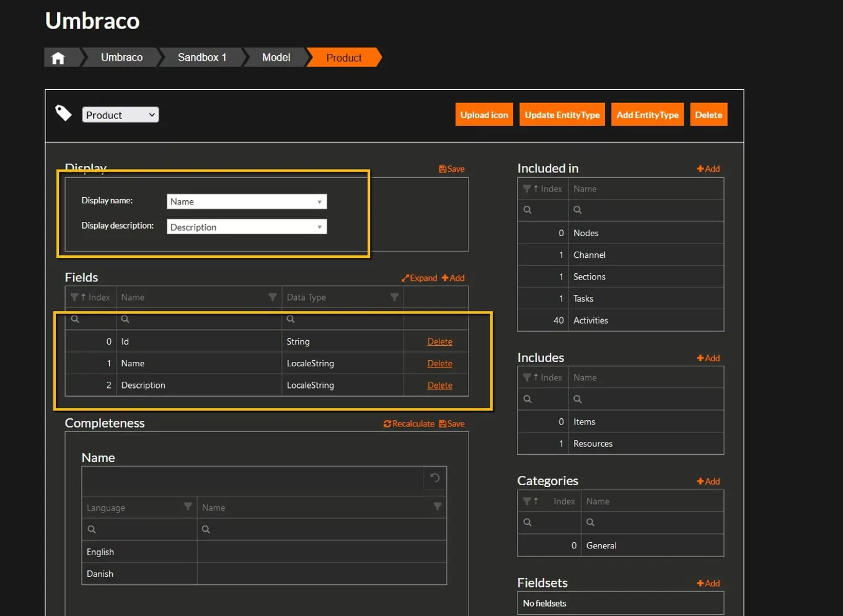843x616 pixels.
Task: Click Recalculate in Completeness
Action: click(x=409, y=424)
